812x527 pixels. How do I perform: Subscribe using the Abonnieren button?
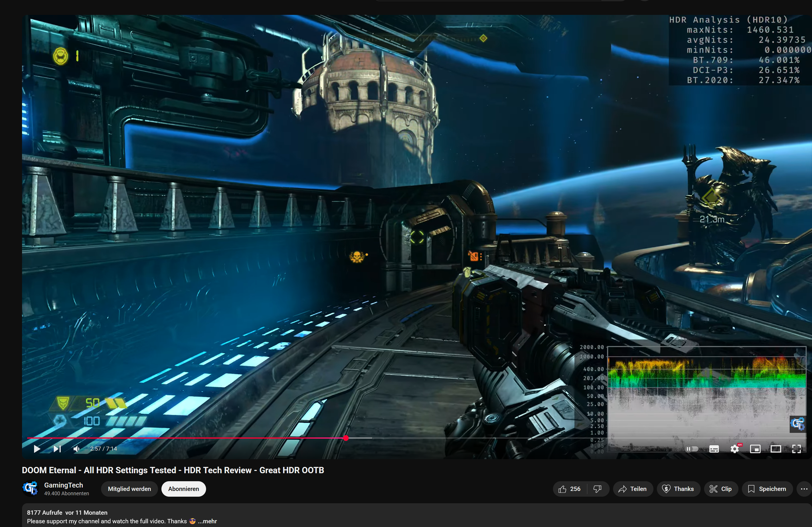(x=183, y=489)
